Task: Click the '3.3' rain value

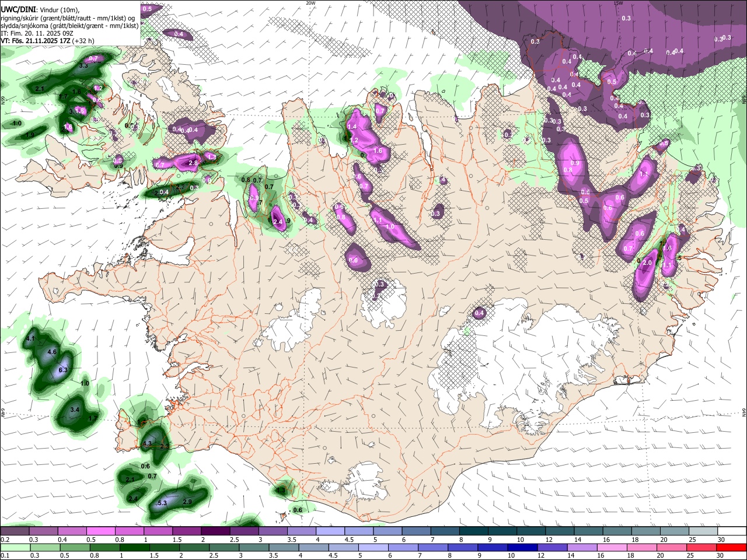Action: click(83, 66)
